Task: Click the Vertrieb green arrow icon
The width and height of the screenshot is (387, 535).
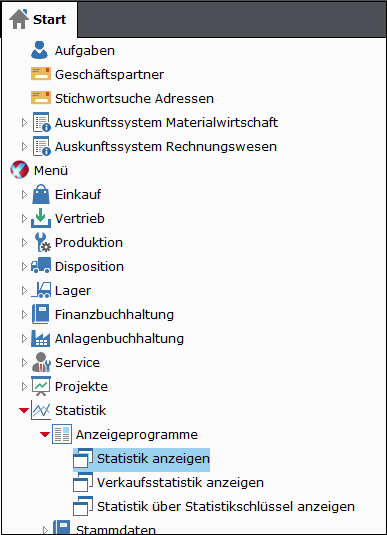Action: pyautogui.click(x=41, y=218)
